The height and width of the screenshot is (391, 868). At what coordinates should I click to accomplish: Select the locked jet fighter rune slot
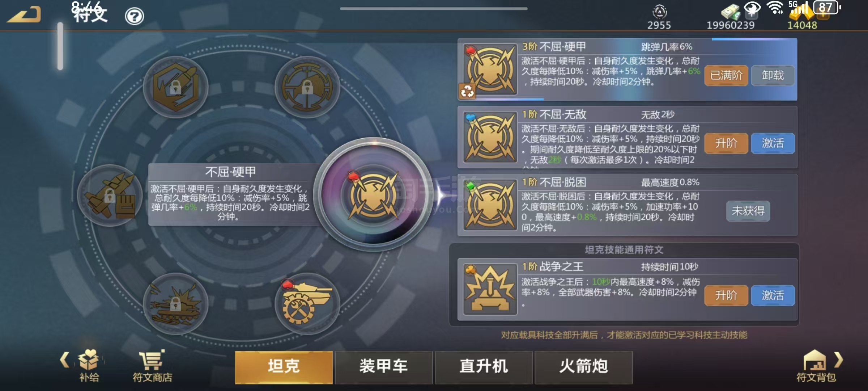[110, 195]
